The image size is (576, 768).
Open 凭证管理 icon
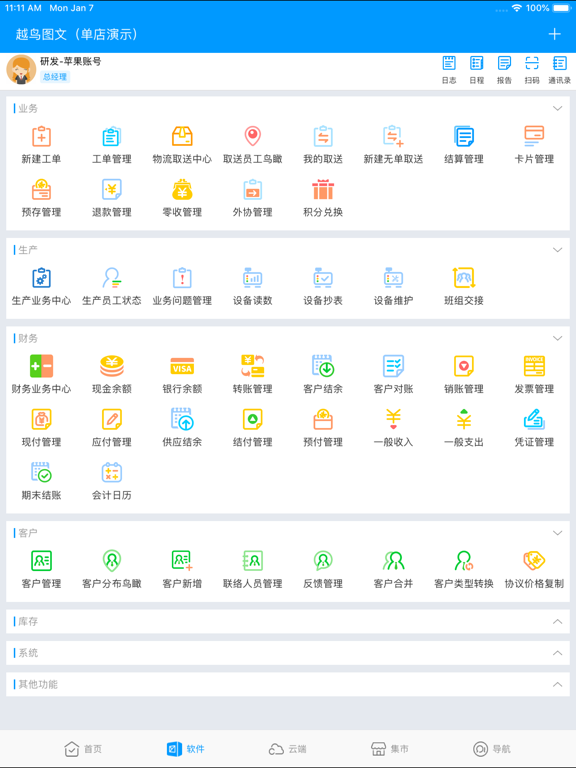pyautogui.click(x=534, y=420)
